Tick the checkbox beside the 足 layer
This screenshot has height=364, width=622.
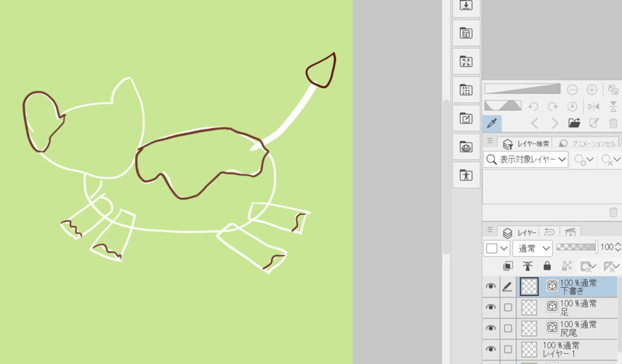click(508, 307)
